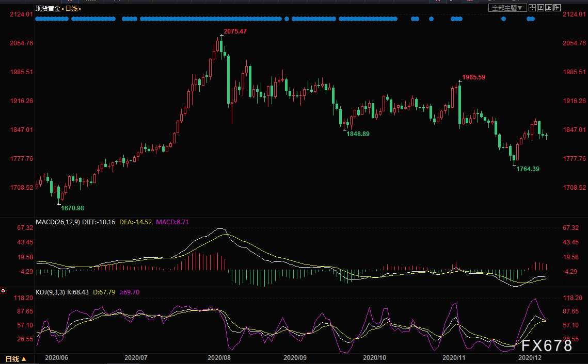Click the 2020/12 date on time axis
588x364 pixels.
[530, 358]
